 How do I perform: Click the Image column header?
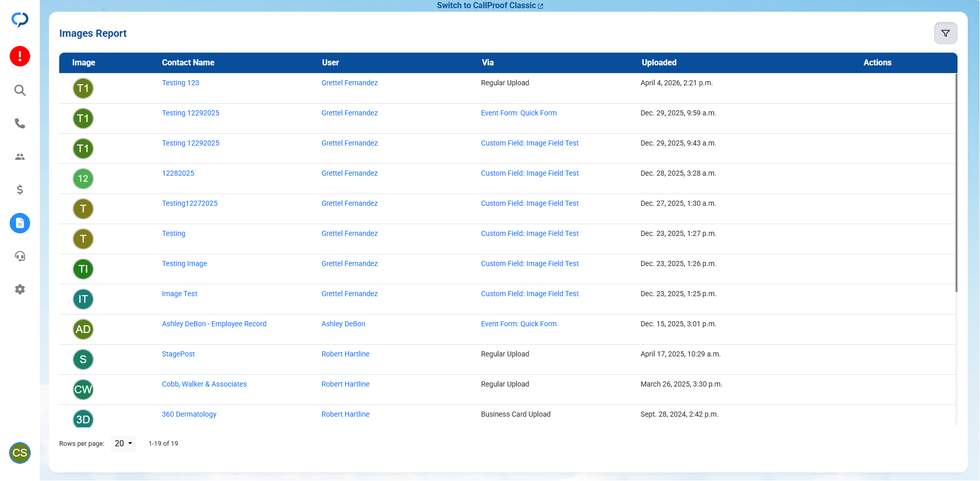[84, 62]
